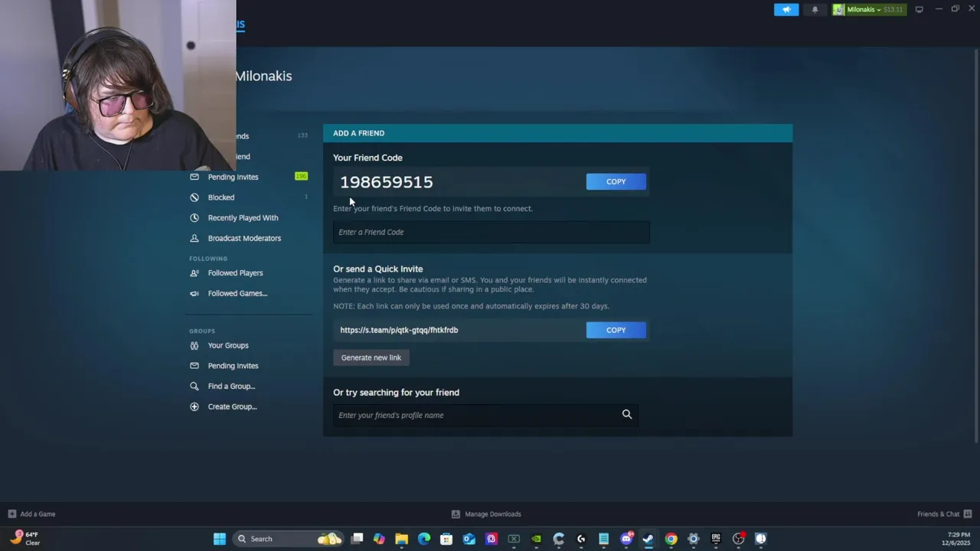Click the Blocked prohibition icon
980x551 pixels.
(194, 197)
